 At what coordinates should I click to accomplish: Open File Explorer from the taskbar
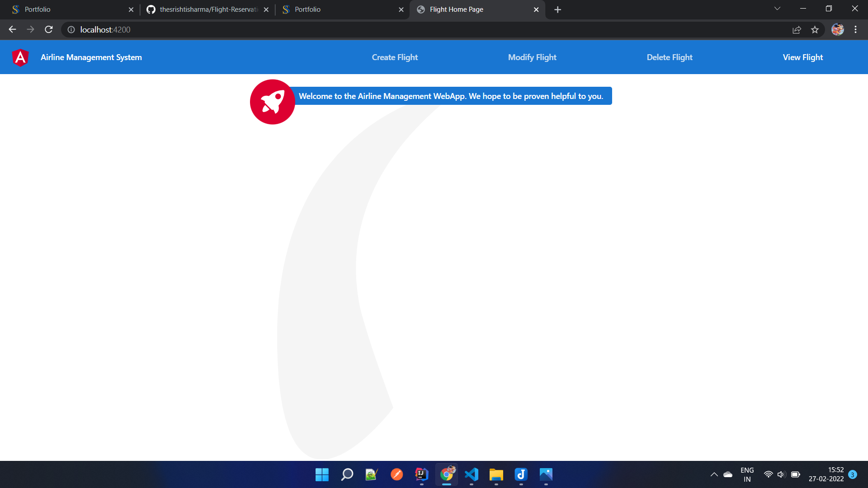(496, 474)
